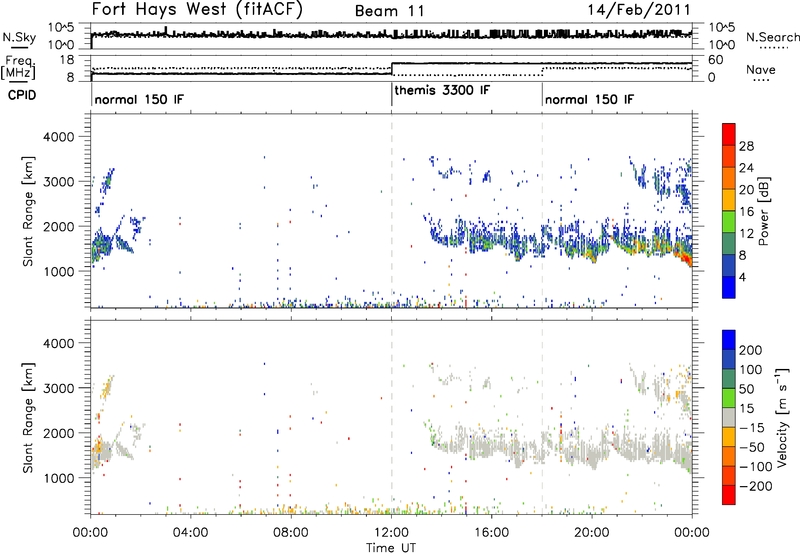Select the "16:00" time tick label
Screen dimensions: 800x554
coord(491,533)
